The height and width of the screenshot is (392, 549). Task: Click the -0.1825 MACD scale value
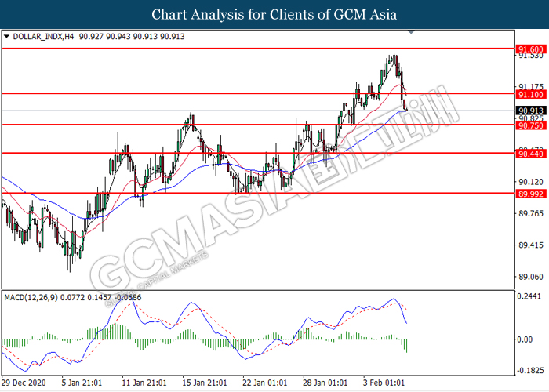point(530,370)
